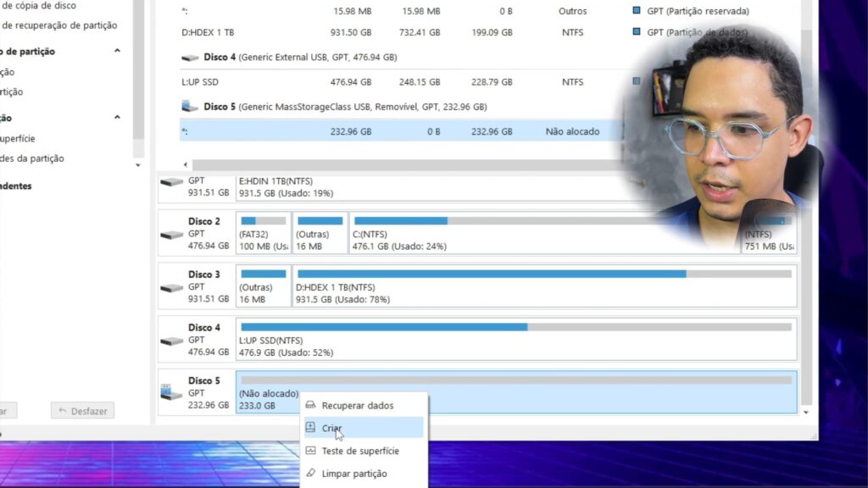Open de recuperação de partição sidebar item
Image resolution: width=868 pixels, height=488 pixels.
pyautogui.click(x=59, y=25)
